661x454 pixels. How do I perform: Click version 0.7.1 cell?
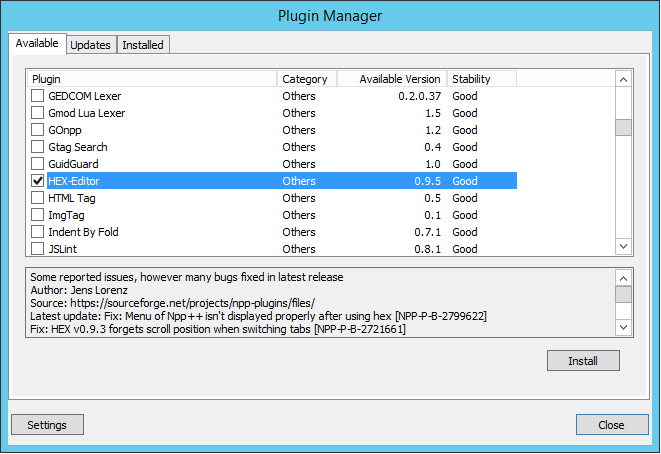click(x=427, y=232)
